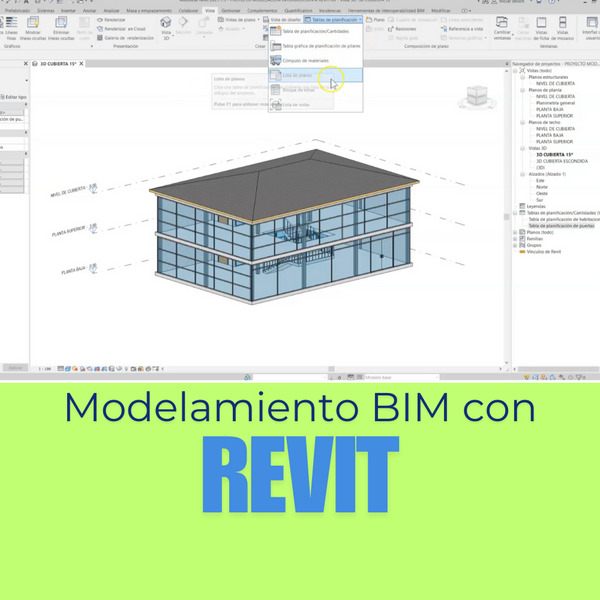Collapse the Planos de techo node
600x600 pixels.
pyautogui.click(x=522, y=122)
